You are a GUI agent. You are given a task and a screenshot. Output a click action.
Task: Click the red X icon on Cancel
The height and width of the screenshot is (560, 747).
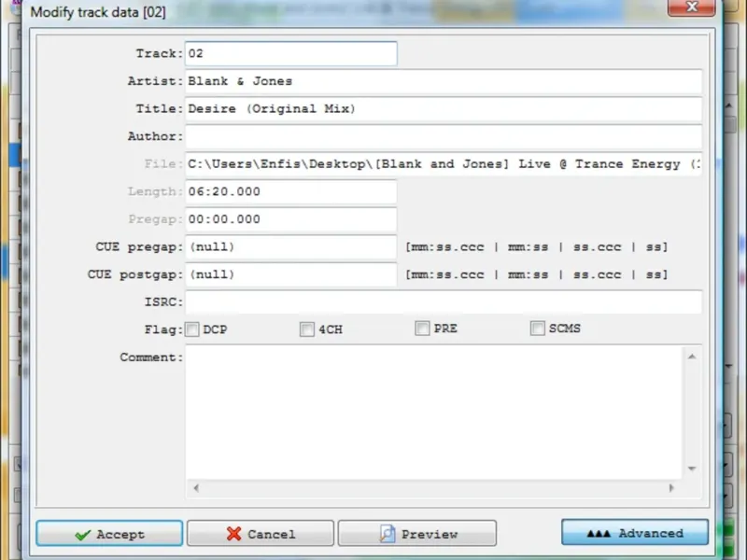[x=233, y=534]
